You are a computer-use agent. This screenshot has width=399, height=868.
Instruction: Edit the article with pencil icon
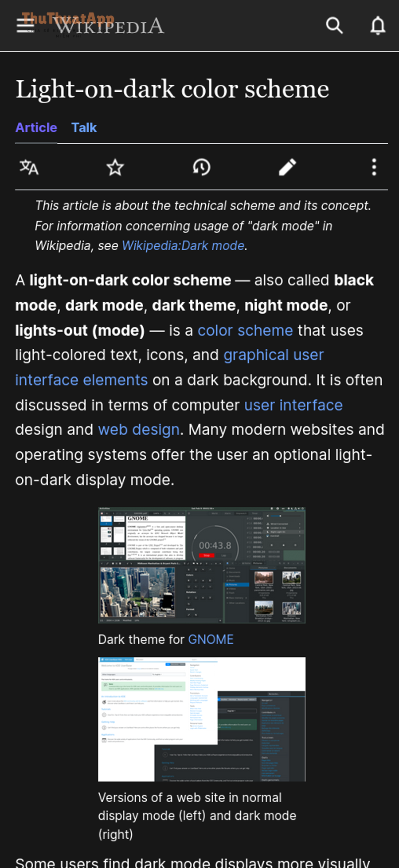pos(288,167)
